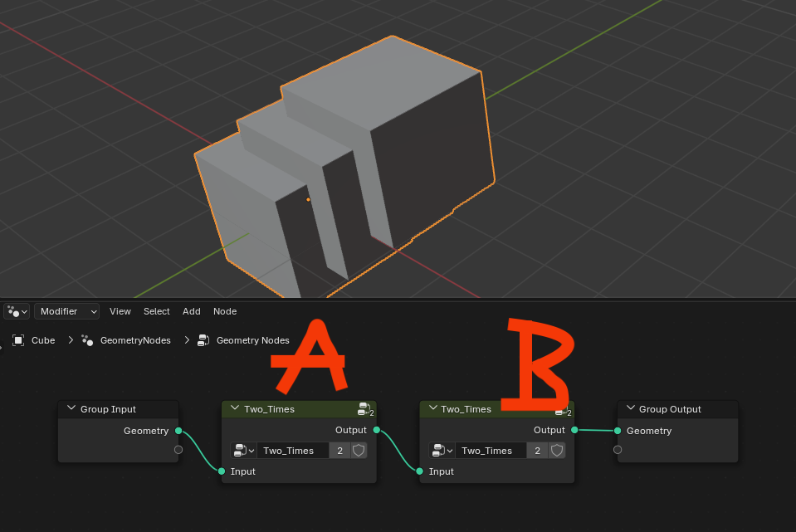The image size is (796, 532).
Task: Click the Geometry Nodes group icon in the breadcrumb
Action: (x=203, y=340)
